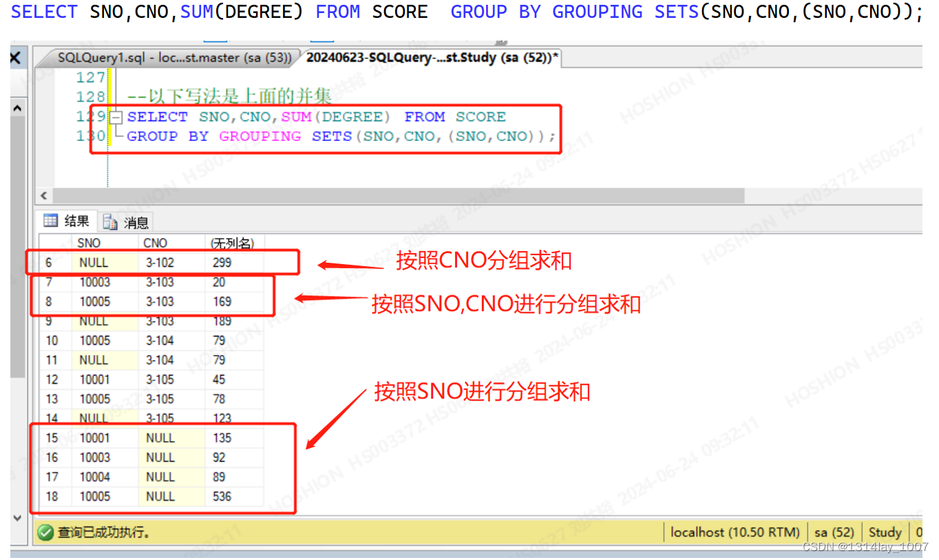The height and width of the screenshot is (560, 939).
Task: Collapse the SELECT statement using the minus outline marker
Action: pos(115,117)
